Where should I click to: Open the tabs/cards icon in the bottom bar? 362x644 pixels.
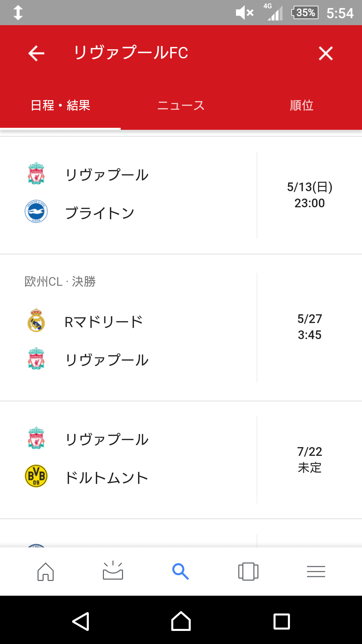click(x=248, y=571)
